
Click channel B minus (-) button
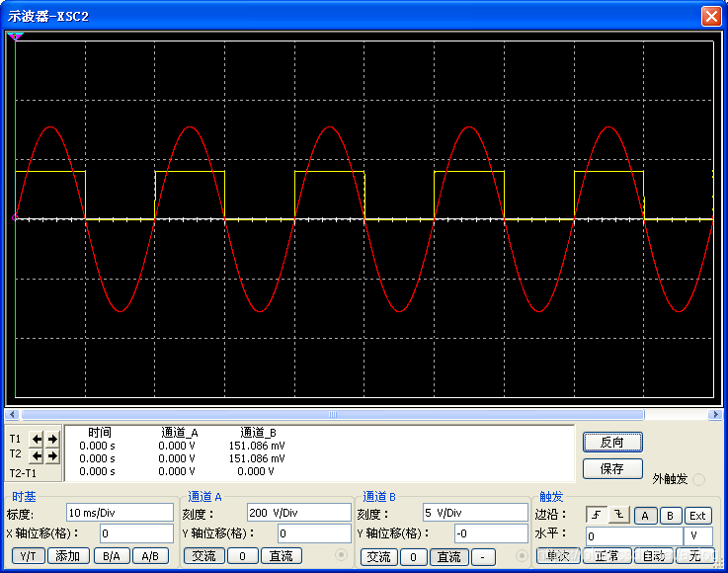tap(483, 557)
